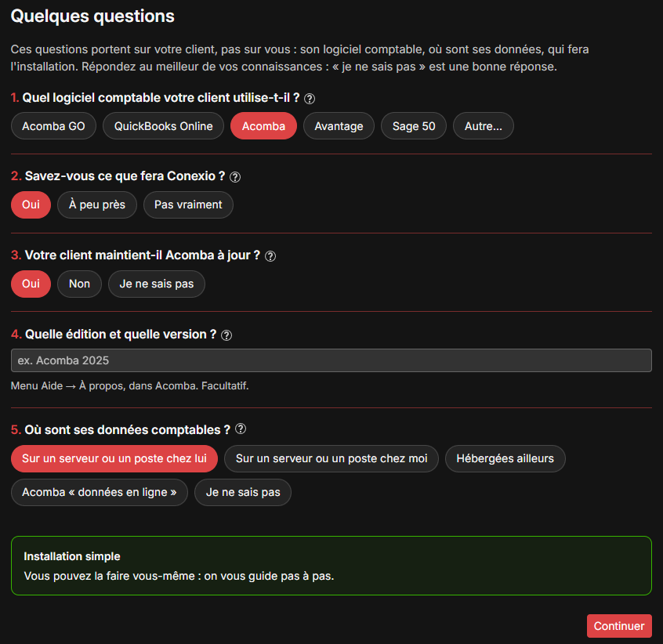Select the Hébergées ailleurs option
Screen dimensions: 663x644
pyautogui.click(x=505, y=458)
